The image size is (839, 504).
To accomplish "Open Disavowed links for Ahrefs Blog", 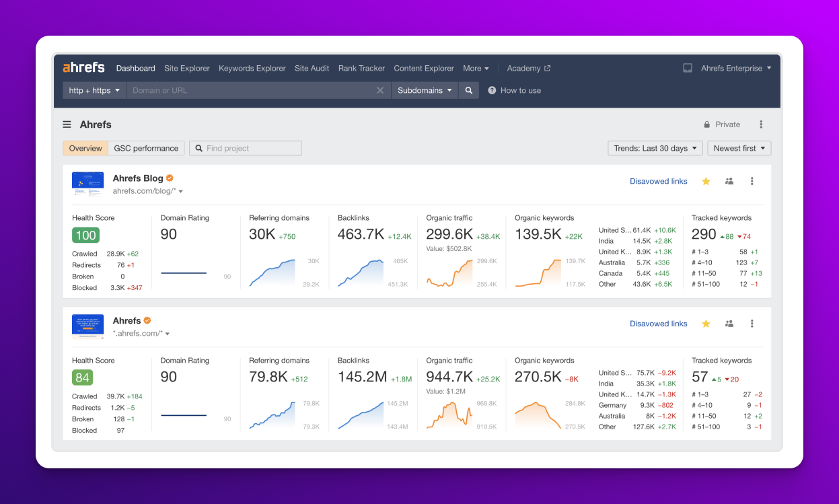I will pos(659,181).
